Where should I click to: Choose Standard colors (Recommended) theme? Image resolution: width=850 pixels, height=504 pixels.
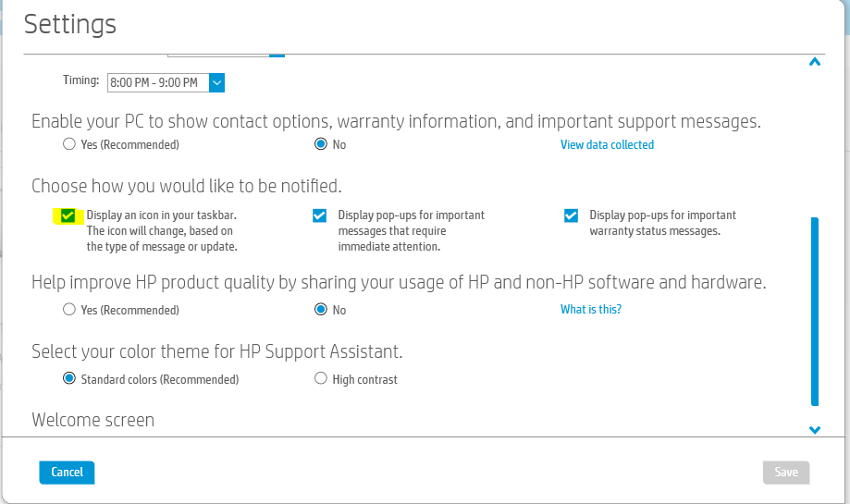[x=69, y=378]
